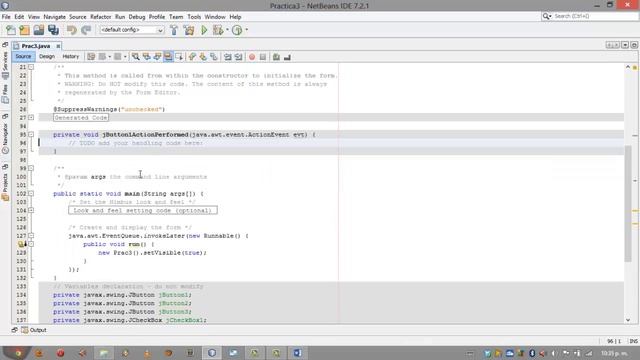The image size is (640, 360).
Task: Collapse the comment fold at line 21
Action: point(31,67)
